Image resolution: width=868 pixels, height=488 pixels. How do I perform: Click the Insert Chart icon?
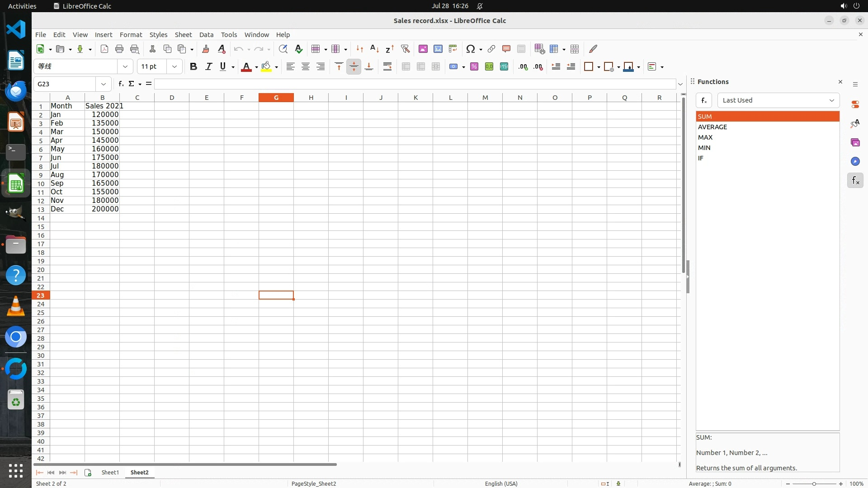click(x=438, y=49)
